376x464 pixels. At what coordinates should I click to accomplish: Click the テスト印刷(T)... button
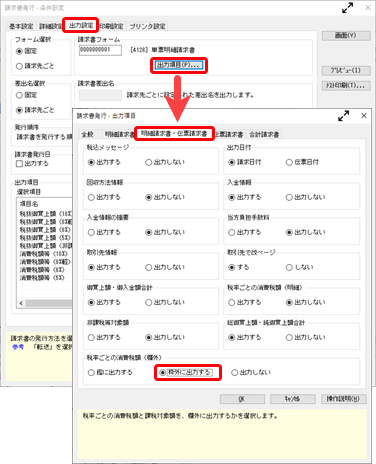(346, 86)
